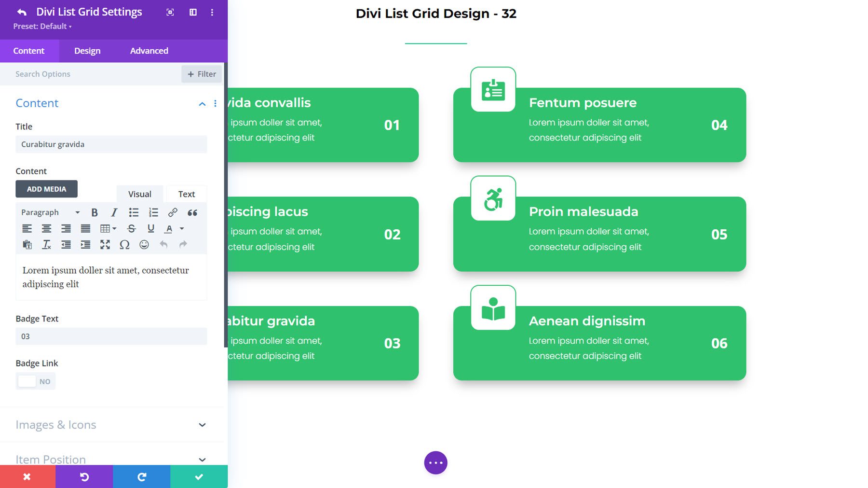
Task: Click the Add Media button
Action: pyautogui.click(x=46, y=189)
